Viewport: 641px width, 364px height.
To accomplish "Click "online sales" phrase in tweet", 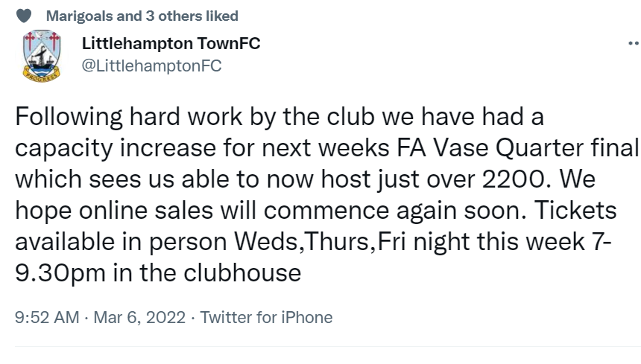I will (146, 211).
